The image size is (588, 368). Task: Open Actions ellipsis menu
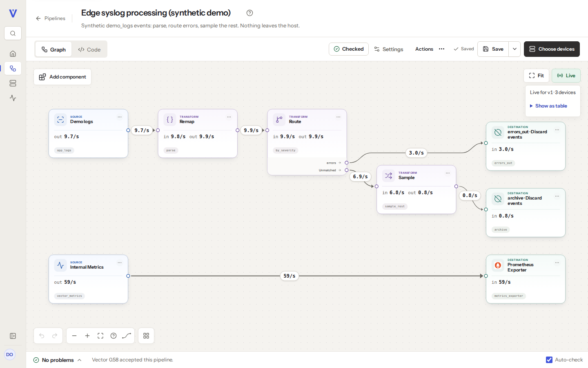click(x=441, y=49)
